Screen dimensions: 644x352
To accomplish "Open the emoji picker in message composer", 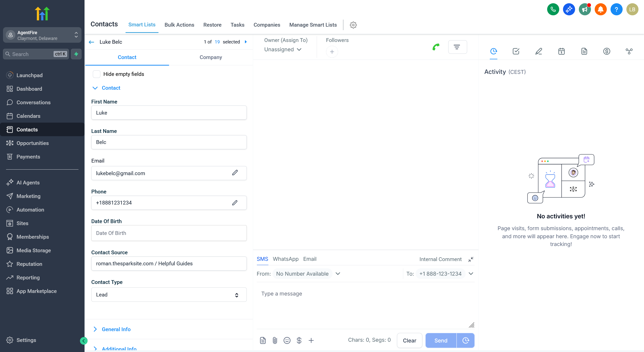I will coord(287,340).
